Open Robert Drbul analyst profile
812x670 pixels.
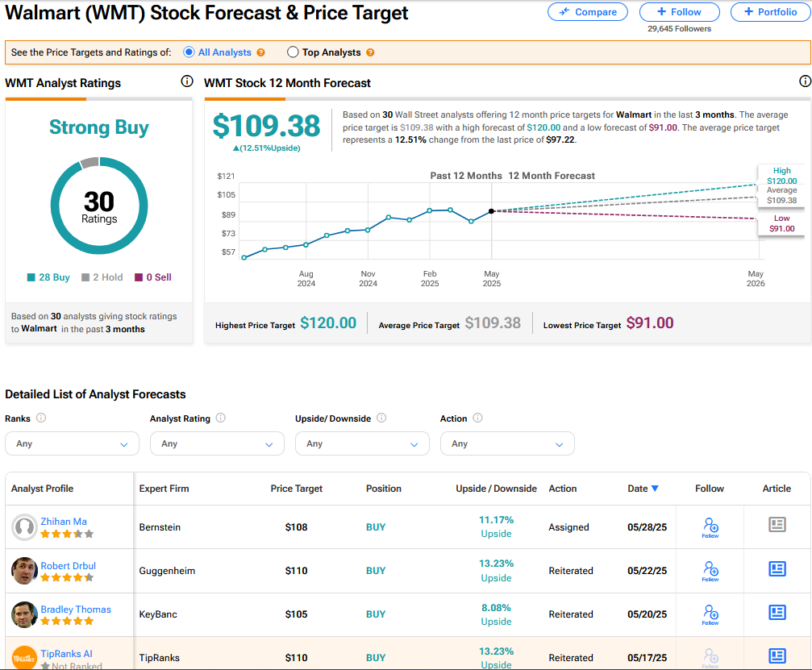pyautogui.click(x=69, y=566)
